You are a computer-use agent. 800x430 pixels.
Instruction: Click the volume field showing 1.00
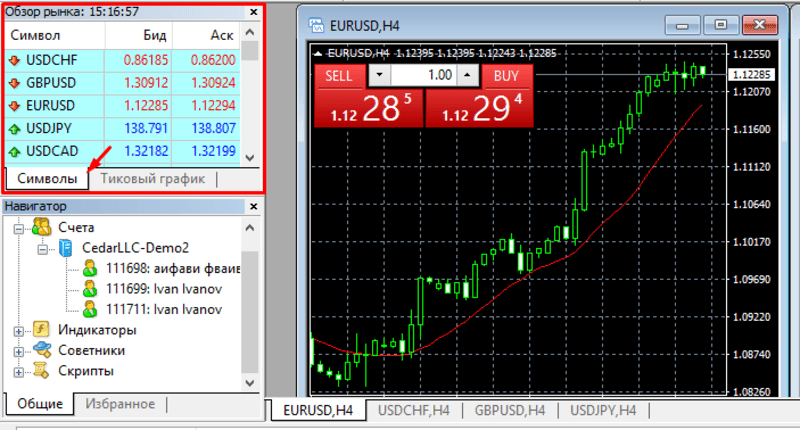tap(423, 75)
